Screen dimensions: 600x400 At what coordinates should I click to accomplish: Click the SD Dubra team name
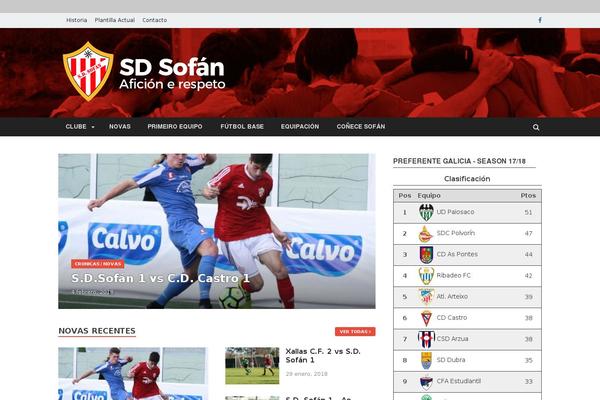click(x=451, y=360)
